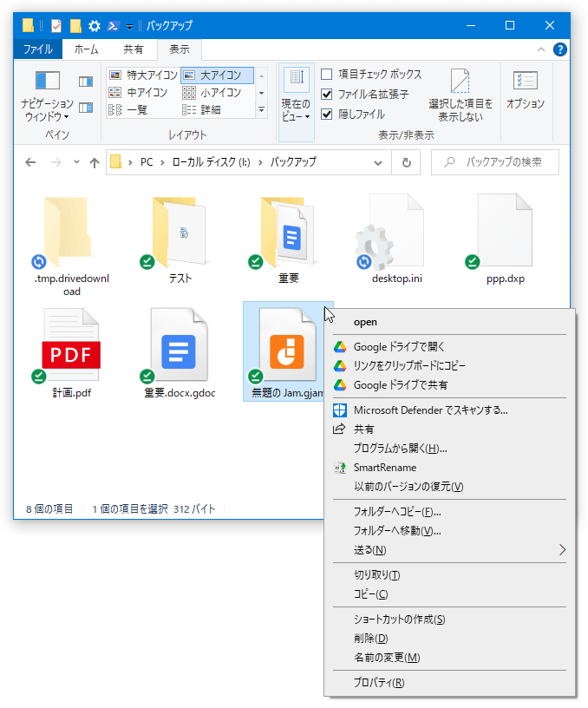The width and height of the screenshot is (588, 708).
Task: Choose 名前の変更(M)
Action: pos(449,658)
